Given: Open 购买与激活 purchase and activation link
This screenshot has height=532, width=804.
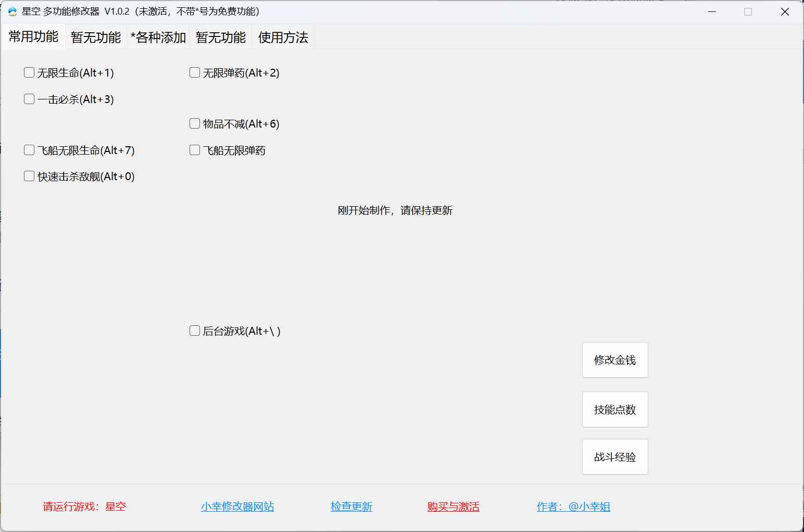Looking at the screenshot, I should 453,506.
